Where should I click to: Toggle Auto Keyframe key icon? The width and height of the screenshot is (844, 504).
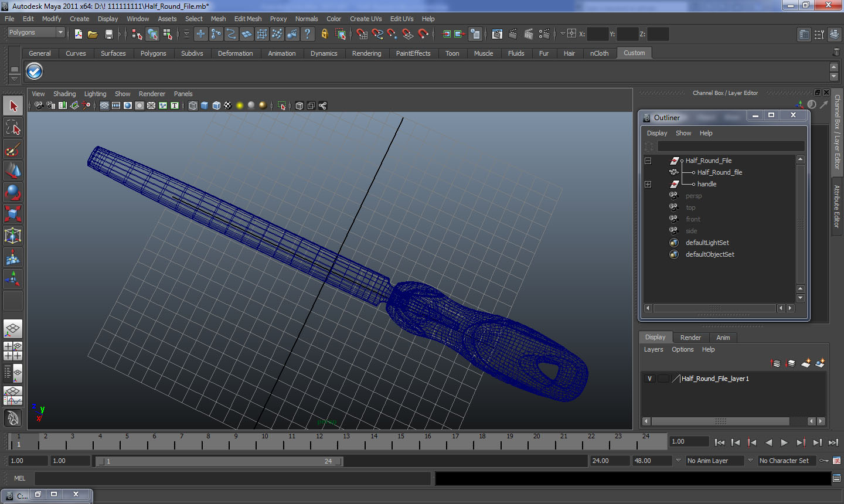pos(825,461)
